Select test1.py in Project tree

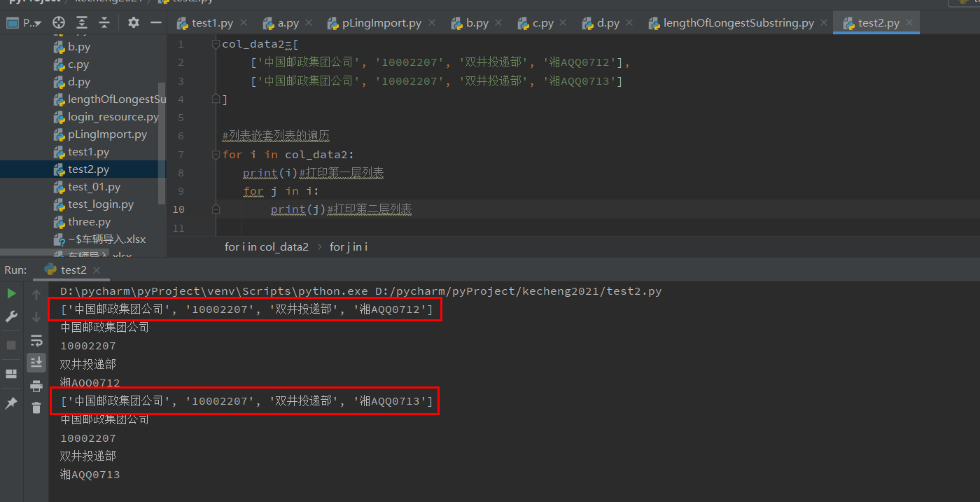(x=82, y=152)
